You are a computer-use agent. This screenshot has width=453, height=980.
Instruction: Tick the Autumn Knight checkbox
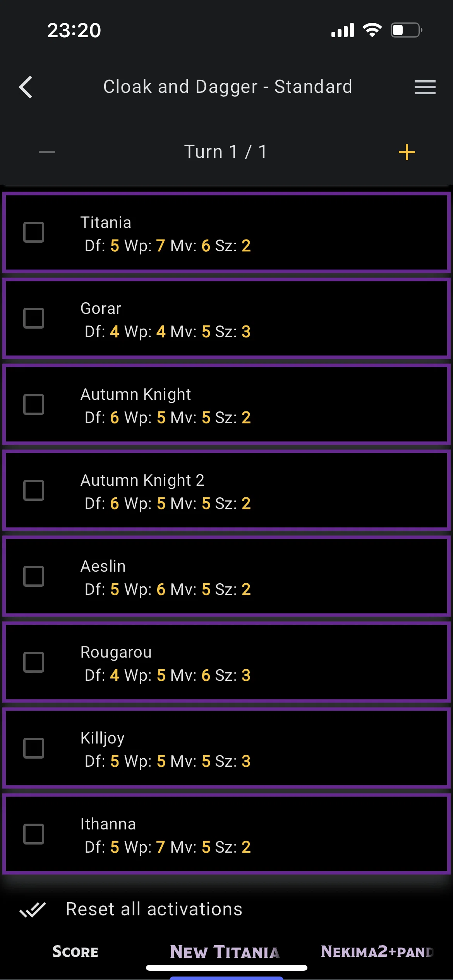[34, 404]
